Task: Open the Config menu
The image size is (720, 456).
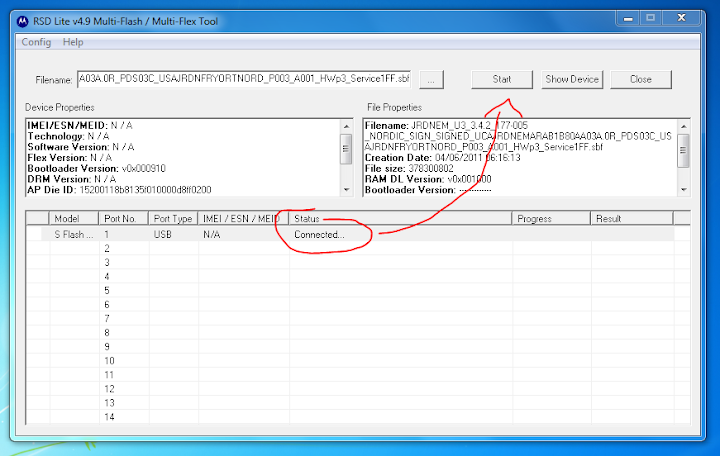Action: [x=36, y=42]
